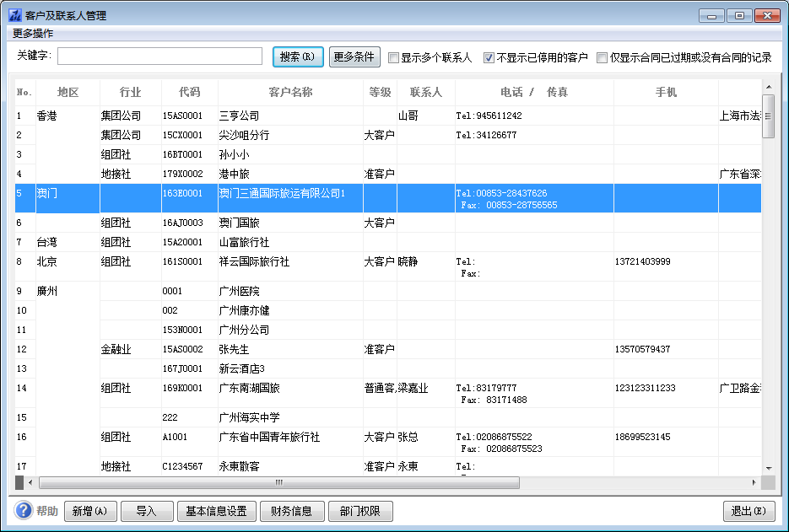Click the 部门权限 button
Screen dimensions: 789x532
[x=360, y=511]
